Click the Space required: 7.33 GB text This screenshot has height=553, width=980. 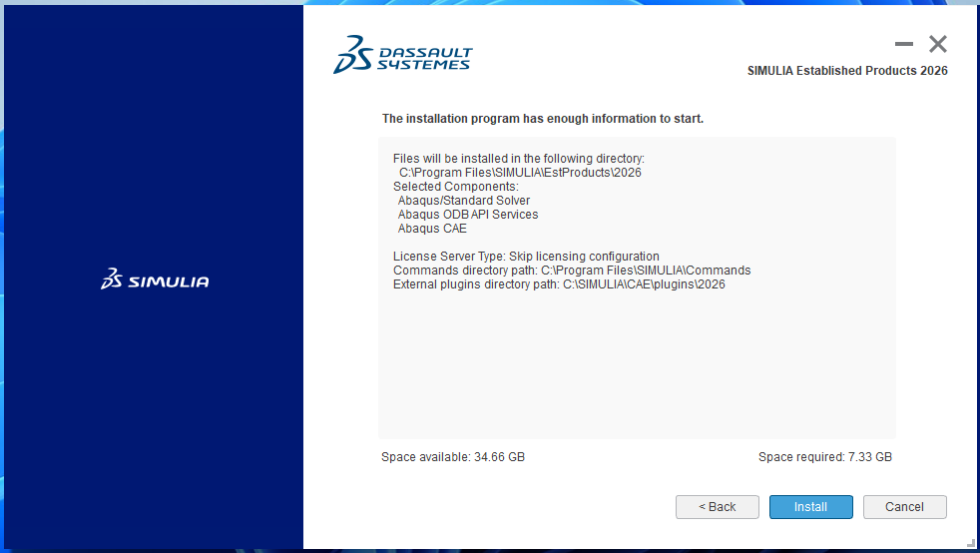coord(825,457)
